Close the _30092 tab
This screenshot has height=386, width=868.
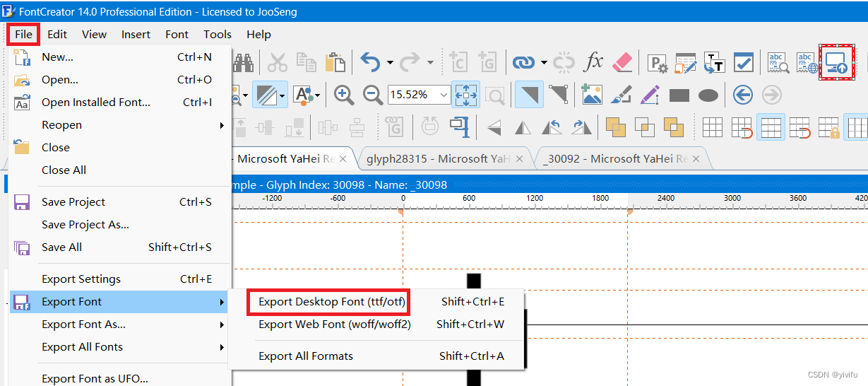tap(697, 159)
